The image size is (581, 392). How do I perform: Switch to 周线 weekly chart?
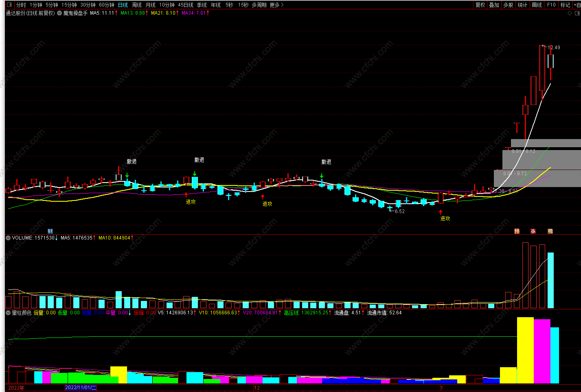coord(137,5)
